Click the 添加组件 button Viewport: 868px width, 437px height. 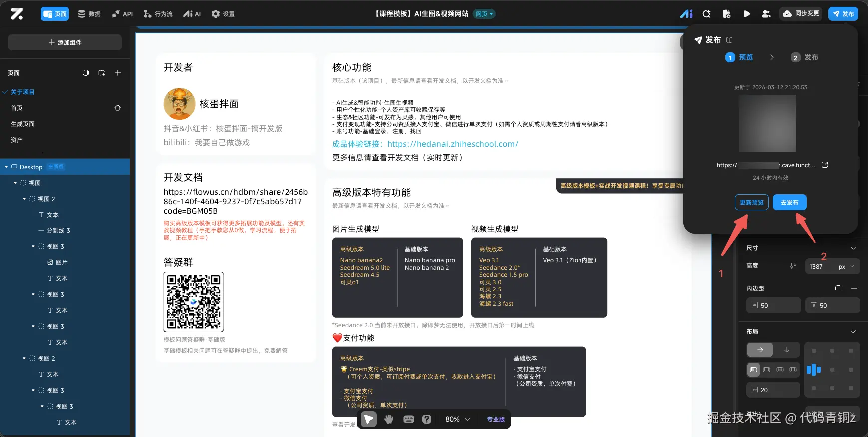point(65,42)
